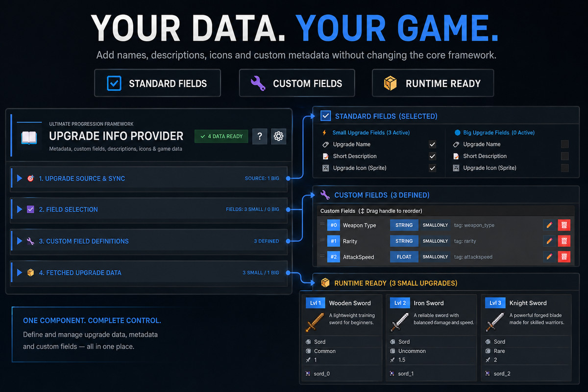Viewport: 588px width, 392px height.
Task: Edit the AttackSpeed custom field
Action: tap(549, 257)
